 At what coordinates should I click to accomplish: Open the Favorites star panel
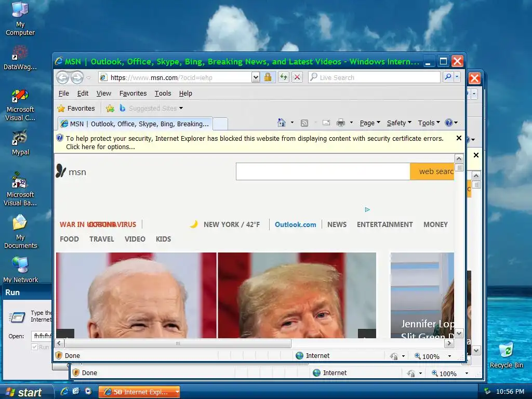coord(76,108)
